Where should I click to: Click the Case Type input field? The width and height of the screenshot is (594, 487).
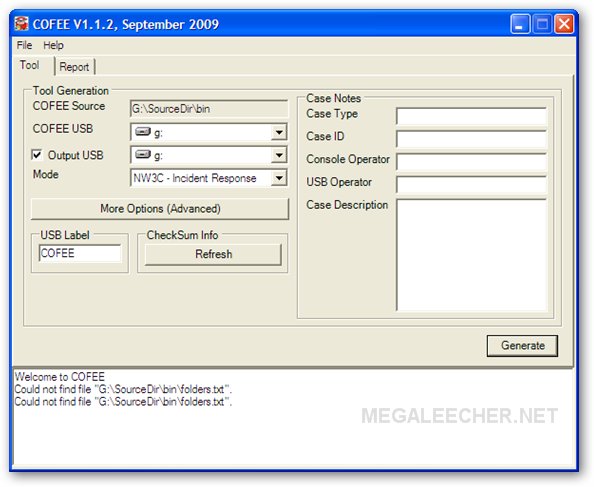[x=471, y=116]
